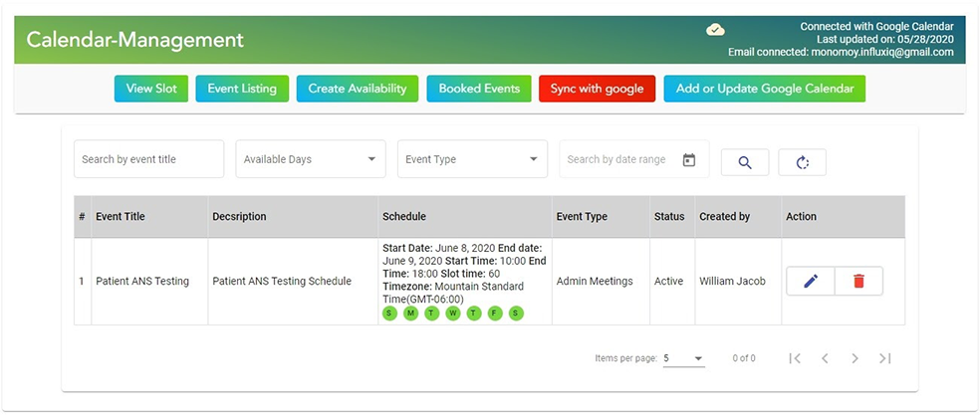
Task: Open the calendar date picker icon
Action: coord(688,159)
